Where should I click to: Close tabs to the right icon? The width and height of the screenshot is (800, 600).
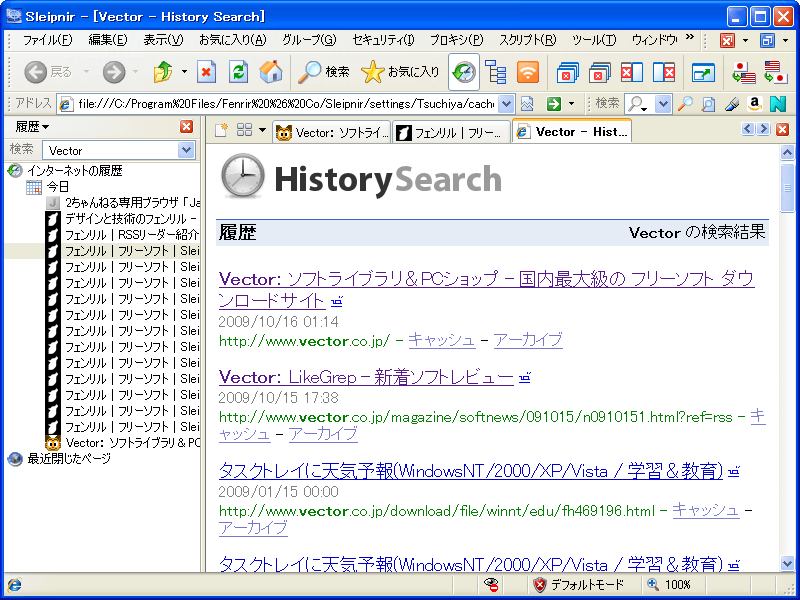[664, 72]
